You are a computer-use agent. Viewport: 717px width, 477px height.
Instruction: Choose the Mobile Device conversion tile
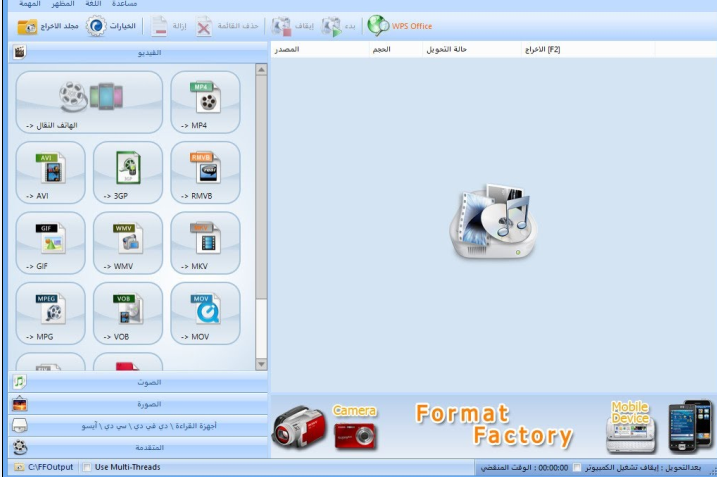coord(89,102)
